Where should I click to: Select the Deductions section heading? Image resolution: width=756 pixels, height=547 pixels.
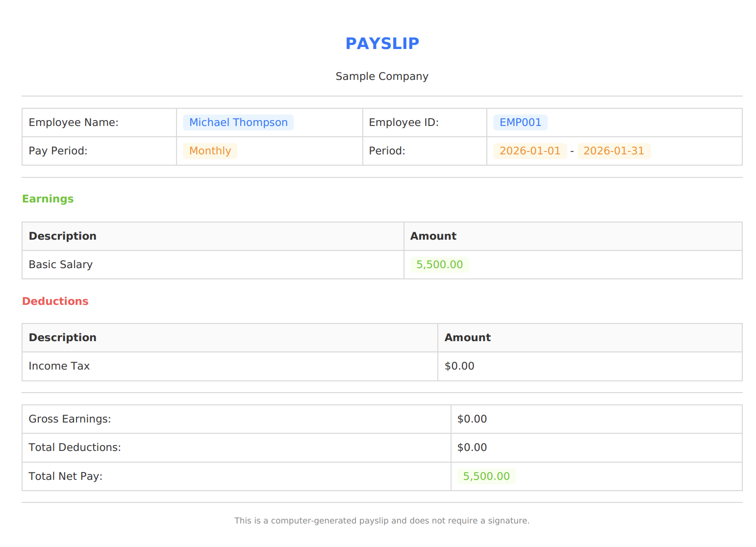[x=55, y=301]
